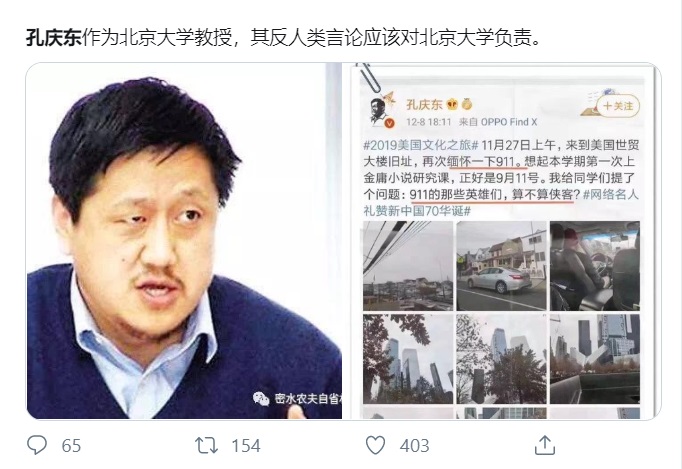Click the reply speech bubble icon

click(37, 446)
